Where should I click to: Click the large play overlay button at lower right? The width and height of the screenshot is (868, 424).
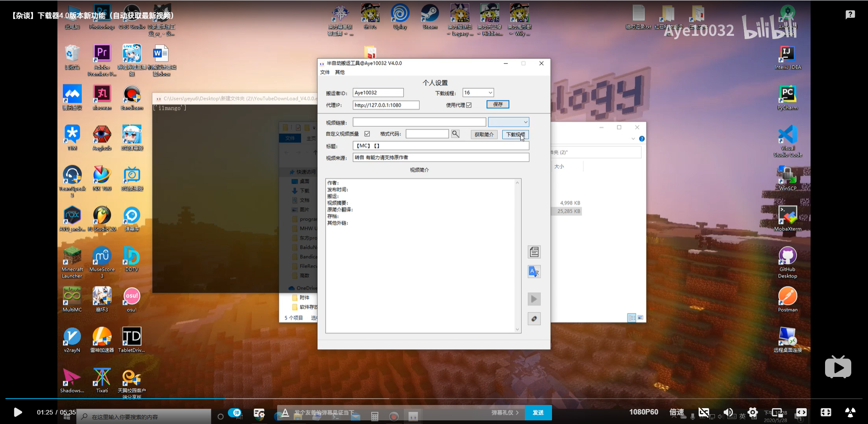(x=838, y=367)
